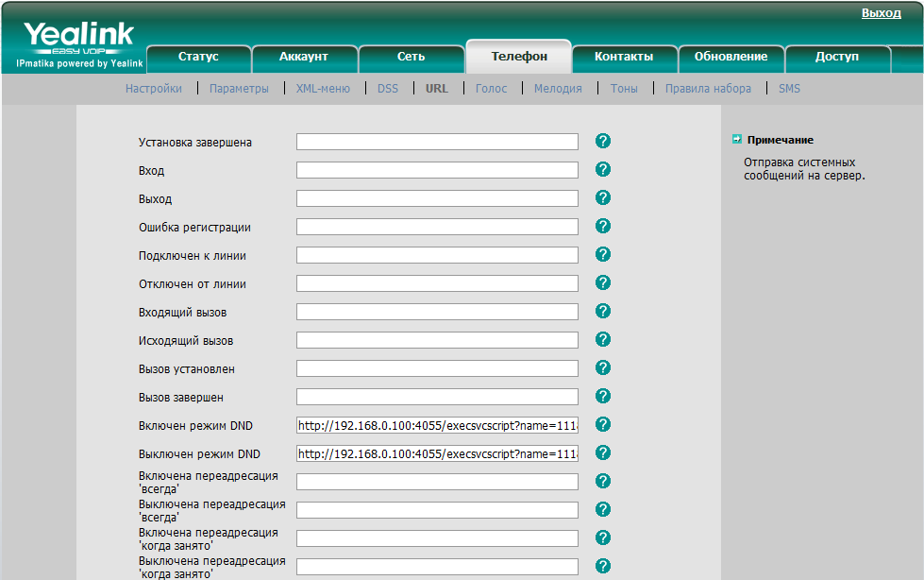Click the Примечание arrow icon

pos(736,139)
